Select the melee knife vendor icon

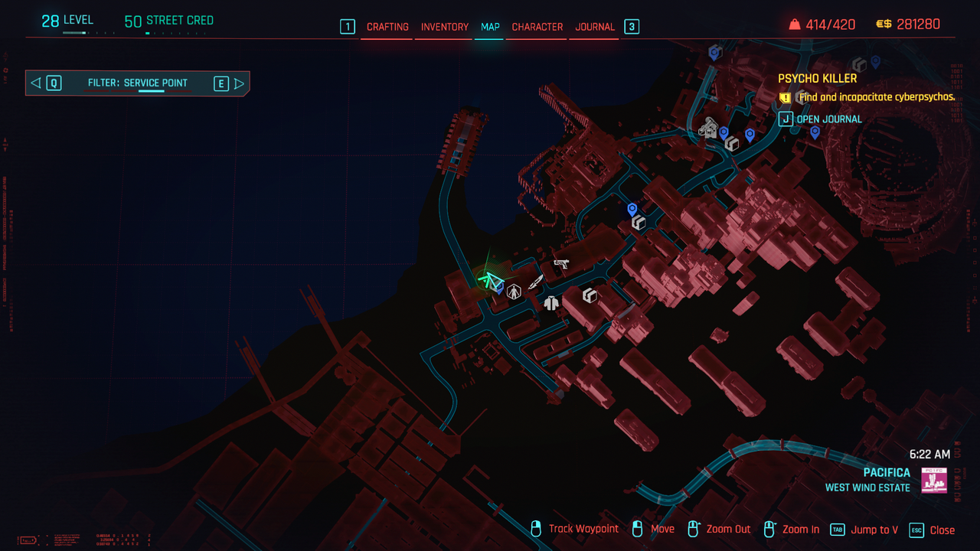coord(535,282)
